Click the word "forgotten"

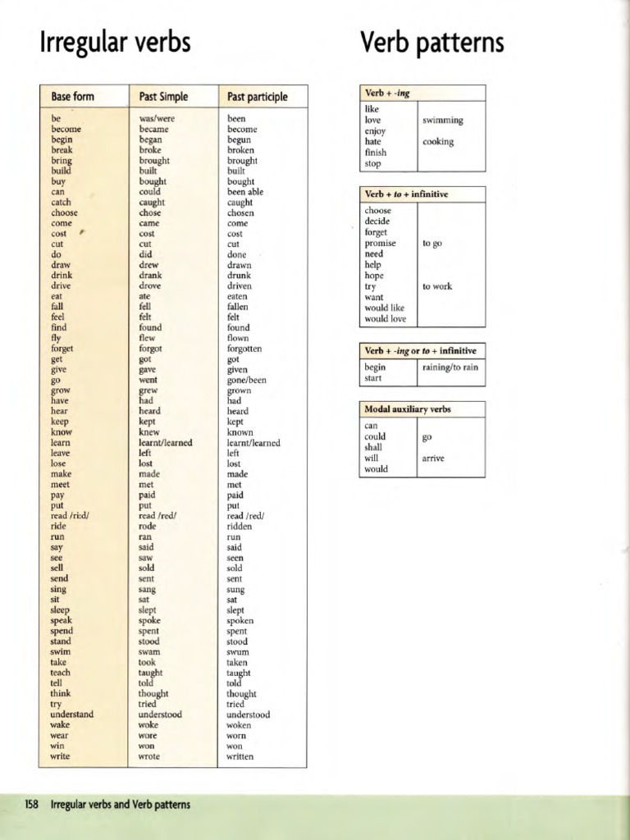tap(244, 348)
